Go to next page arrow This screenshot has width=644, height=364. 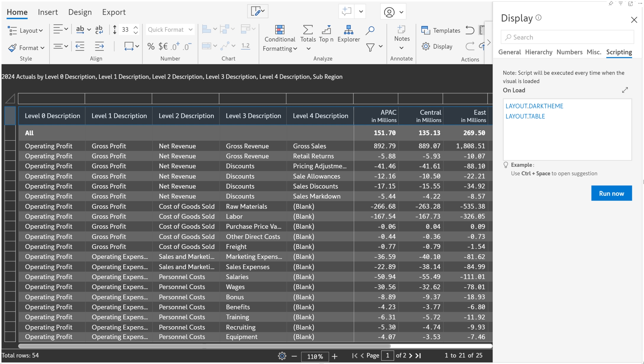tap(411, 356)
